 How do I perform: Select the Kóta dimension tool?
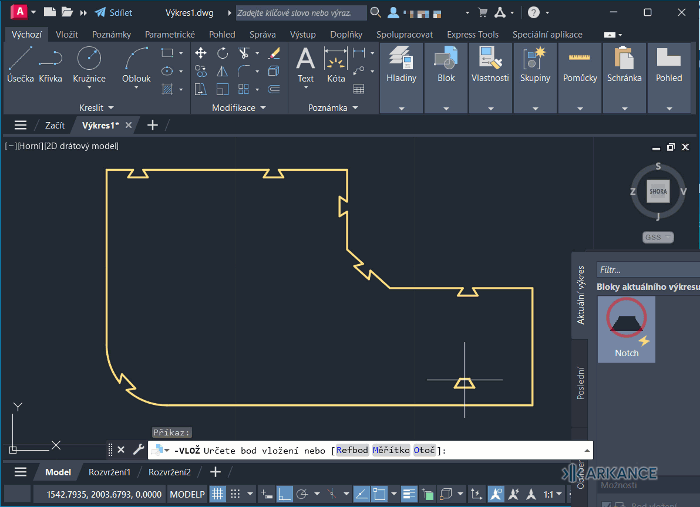click(336, 65)
